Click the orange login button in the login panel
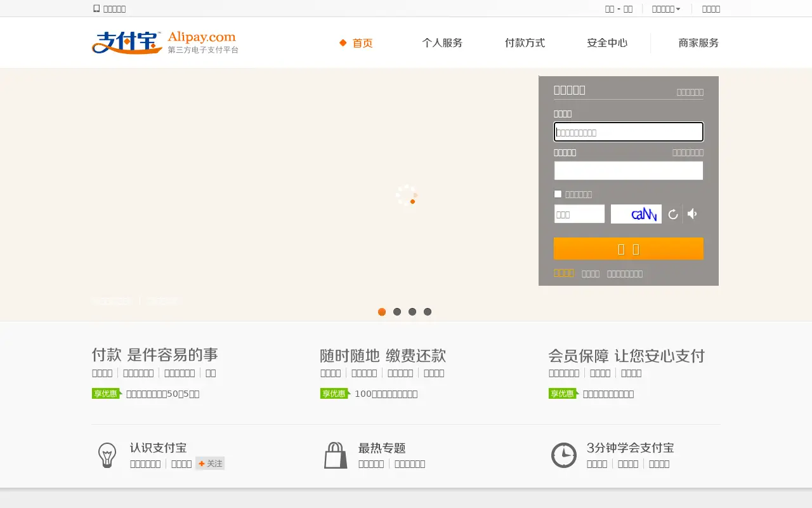 (629, 249)
